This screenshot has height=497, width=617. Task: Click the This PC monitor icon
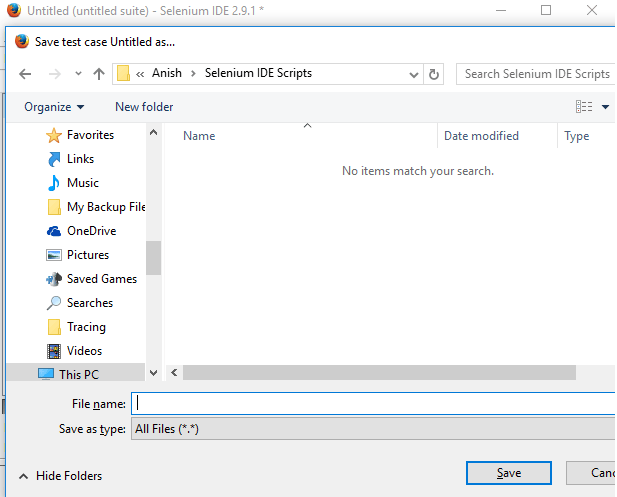[x=46, y=374]
